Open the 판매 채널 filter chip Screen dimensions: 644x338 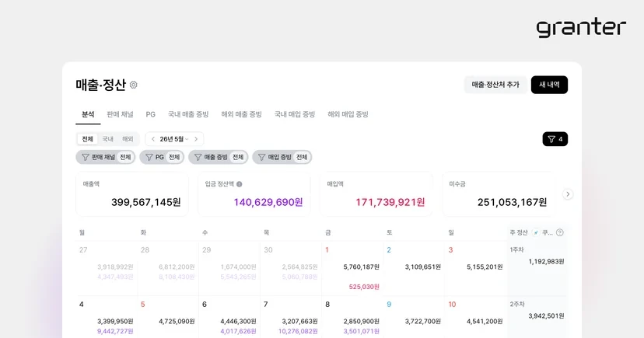tap(106, 157)
